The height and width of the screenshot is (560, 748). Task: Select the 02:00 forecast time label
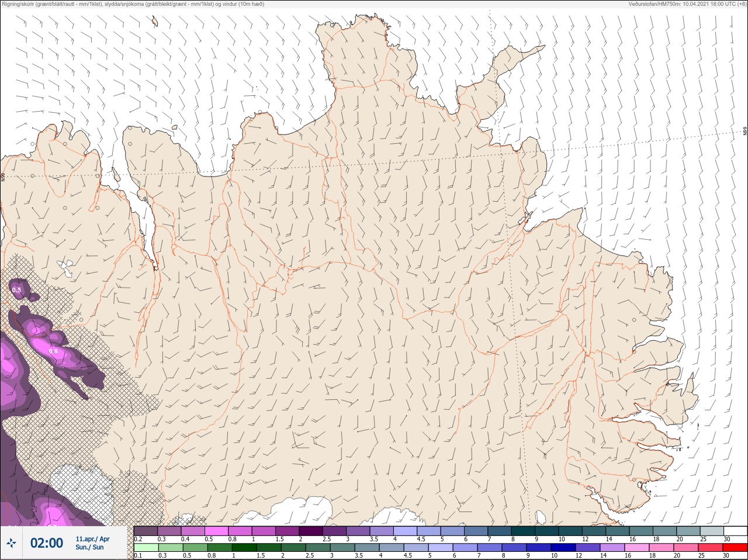pos(47,543)
